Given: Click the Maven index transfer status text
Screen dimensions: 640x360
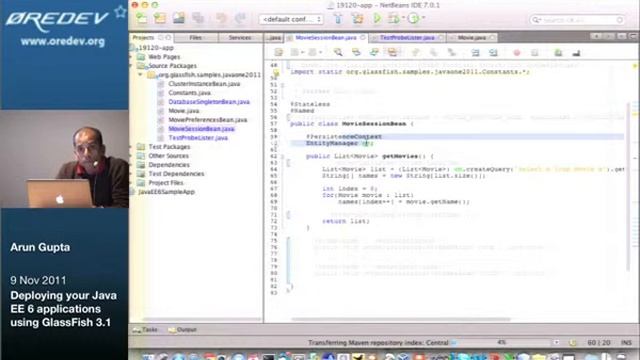Looking at the screenshot, I should 378,342.
